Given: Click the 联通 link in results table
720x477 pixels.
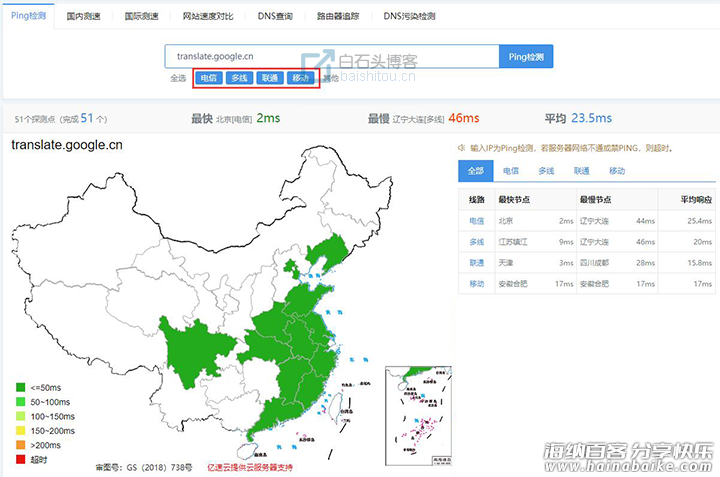Looking at the screenshot, I should point(477,263).
